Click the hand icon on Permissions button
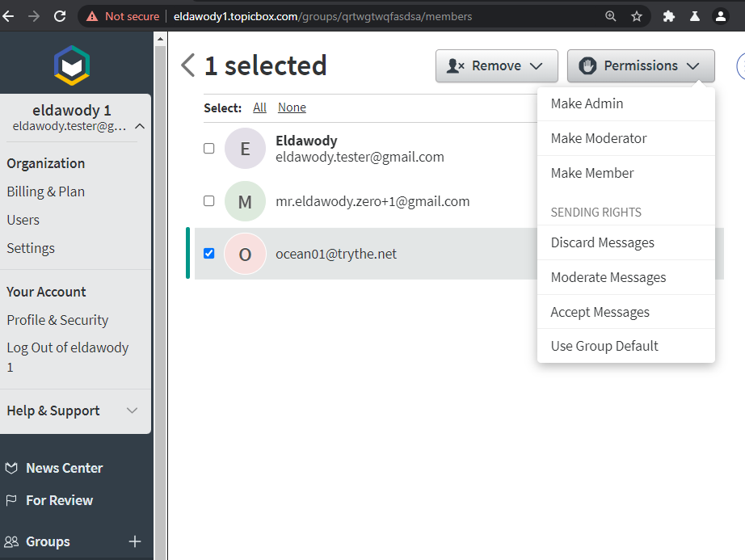Image resolution: width=745 pixels, height=560 pixels. pos(587,65)
